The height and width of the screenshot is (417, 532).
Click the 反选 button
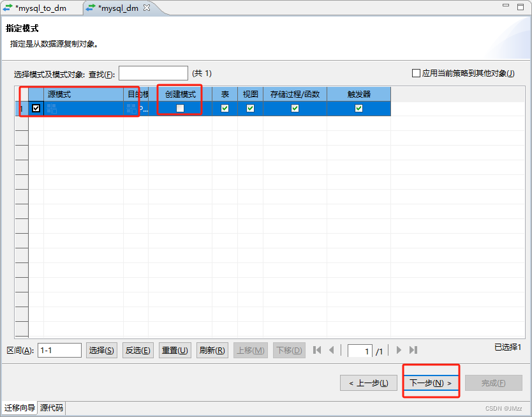tap(138, 350)
